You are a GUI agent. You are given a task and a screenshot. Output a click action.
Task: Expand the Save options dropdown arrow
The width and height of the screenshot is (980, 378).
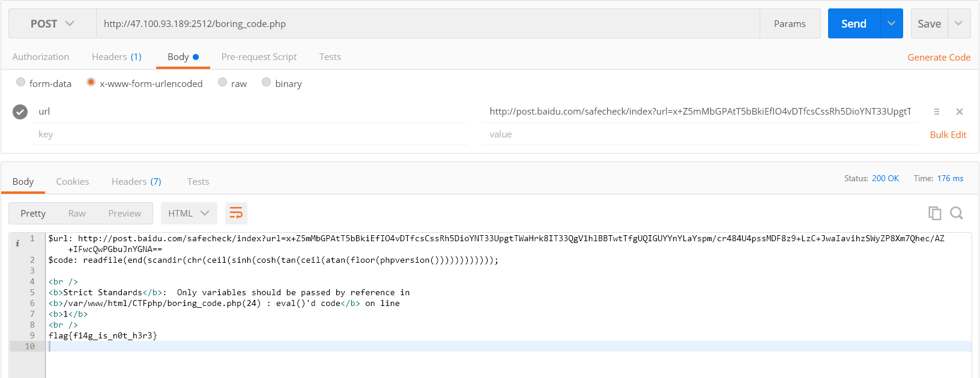point(958,24)
